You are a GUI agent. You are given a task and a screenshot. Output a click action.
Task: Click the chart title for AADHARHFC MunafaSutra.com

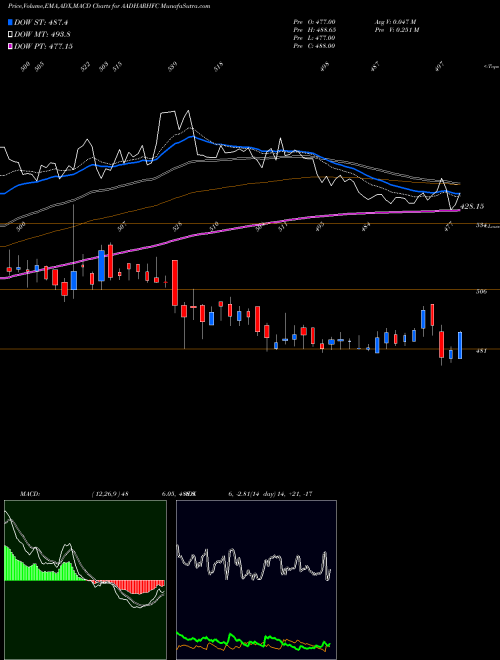tap(109, 6)
